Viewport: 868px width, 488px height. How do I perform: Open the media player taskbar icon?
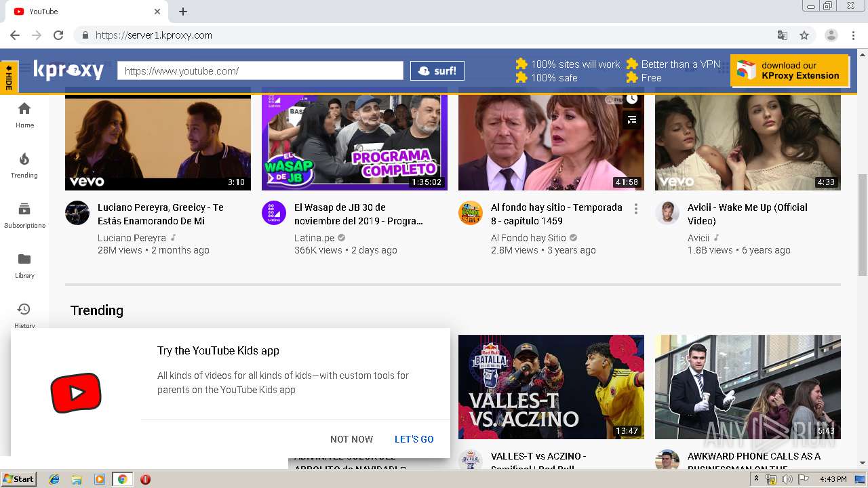pos(100,479)
